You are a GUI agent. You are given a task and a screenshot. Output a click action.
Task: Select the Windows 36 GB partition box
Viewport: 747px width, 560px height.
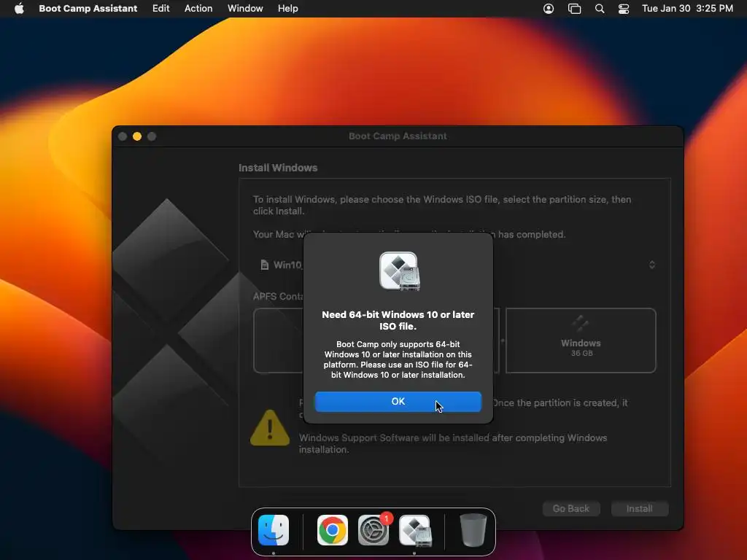[581, 340]
